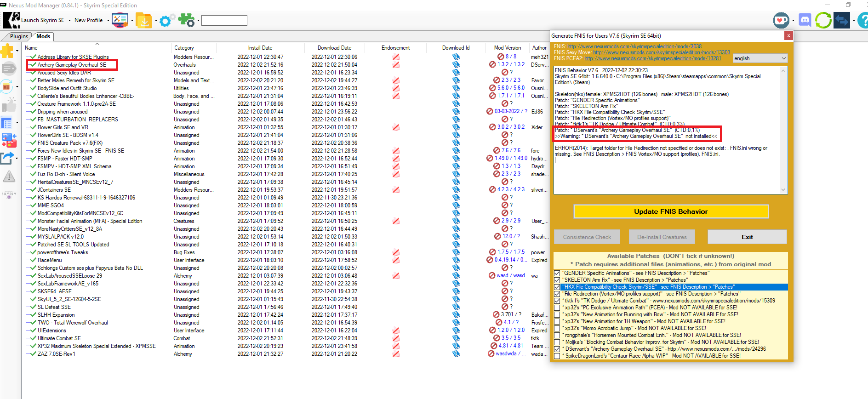This screenshot has width=868, height=399.
Task: Open the FNIS PCEA2 mods/13281 link
Action: (x=653, y=58)
